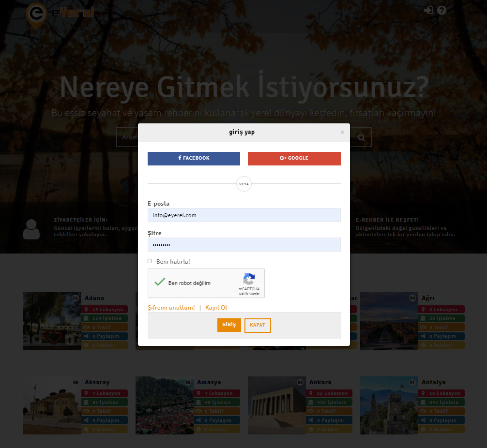Open the 'Şifremi unuttum!' link
Image resolution: width=487 pixels, height=448 pixels.
click(x=171, y=307)
